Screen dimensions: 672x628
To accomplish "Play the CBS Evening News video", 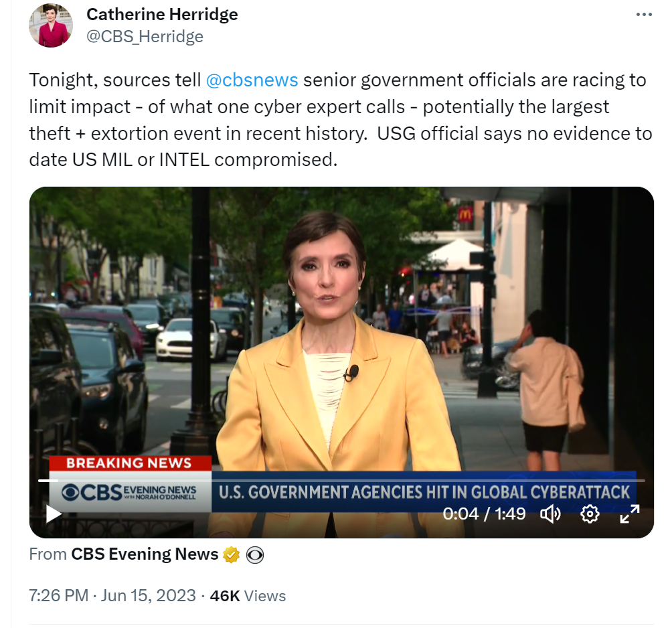I will pyautogui.click(x=54, y=514).
